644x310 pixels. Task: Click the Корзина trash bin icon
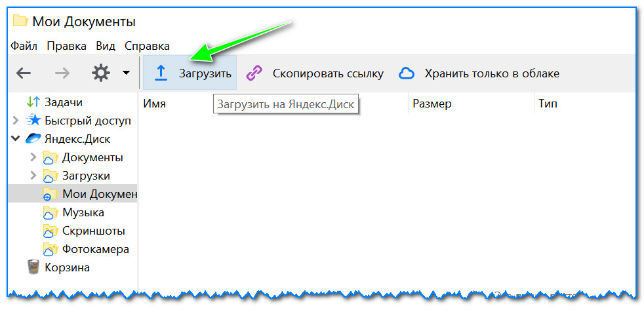32,267
